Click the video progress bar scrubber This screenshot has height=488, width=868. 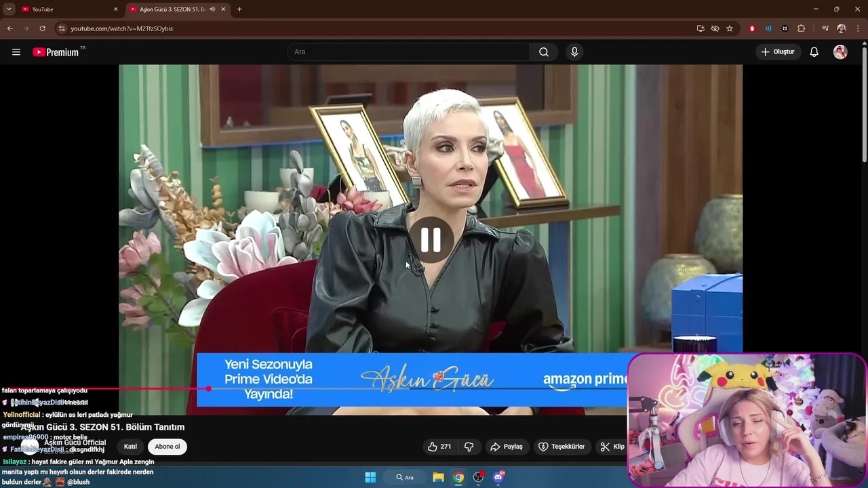[209, 388]
